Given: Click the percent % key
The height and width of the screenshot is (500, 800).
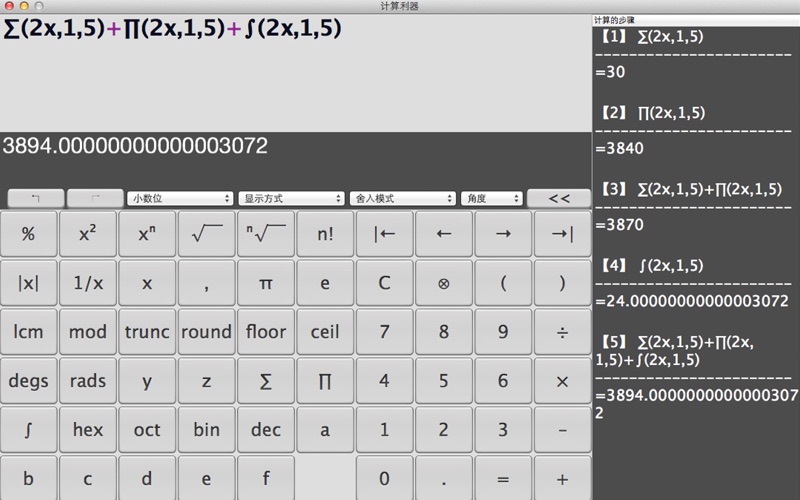Looking at the screenshot, I should coord(29,234).
